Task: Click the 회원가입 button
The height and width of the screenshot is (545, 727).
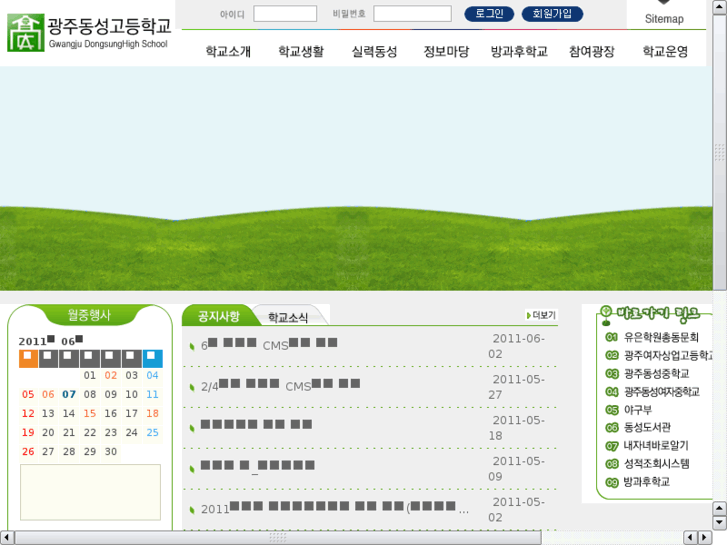Action: [x=552, y=14]
